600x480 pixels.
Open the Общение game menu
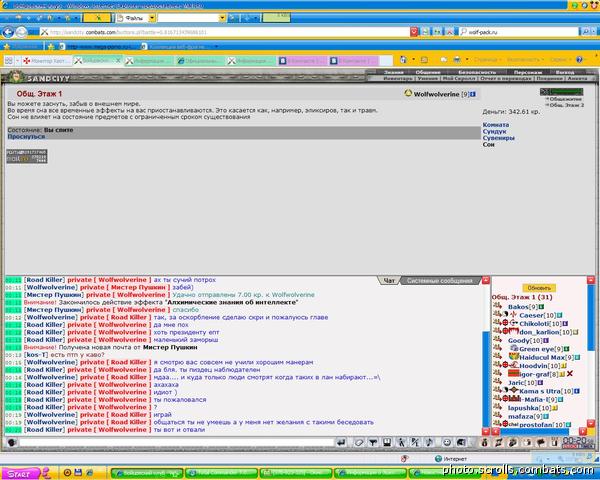[427, 72]
